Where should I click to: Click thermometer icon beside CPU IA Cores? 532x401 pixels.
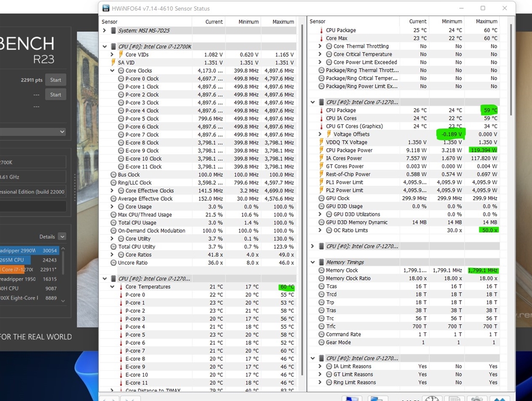(321, 118)
